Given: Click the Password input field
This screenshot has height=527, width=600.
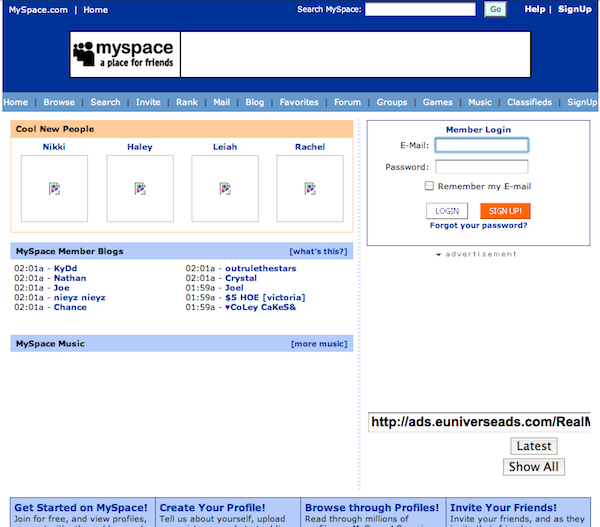Looking at the screenshot, I should pyautogui.click(x=482, y=166).
